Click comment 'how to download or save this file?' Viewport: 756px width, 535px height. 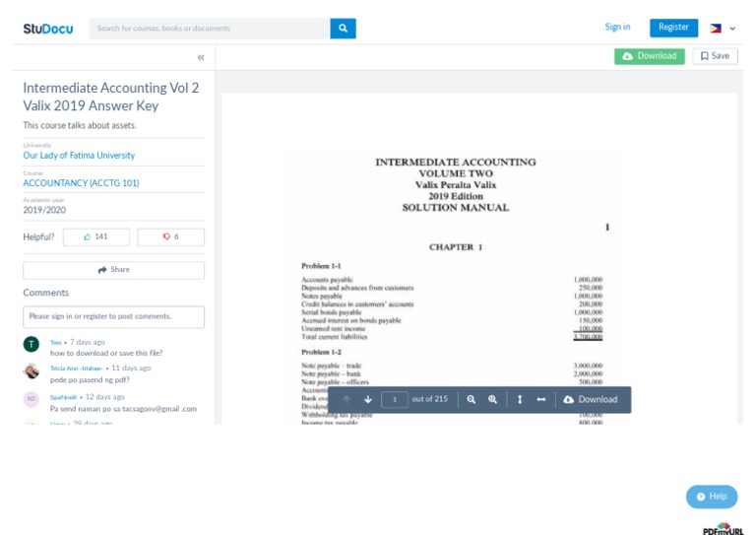106,353
